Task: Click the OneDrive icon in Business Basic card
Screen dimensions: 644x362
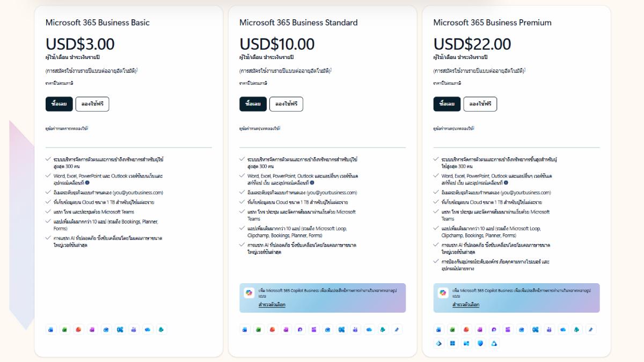Action: click(148, 329)
